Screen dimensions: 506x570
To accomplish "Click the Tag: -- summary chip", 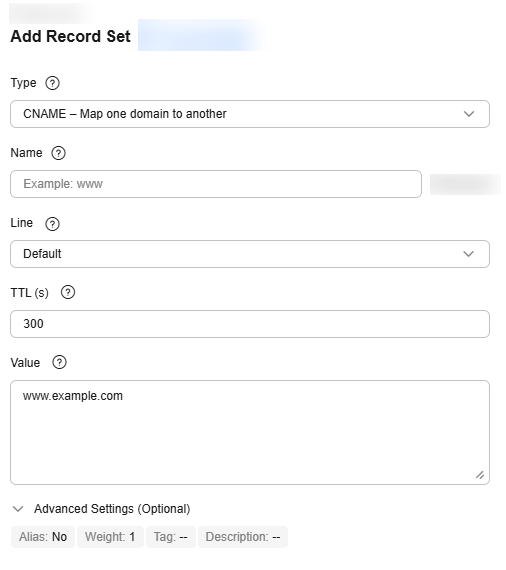I will tap(171, 537).
